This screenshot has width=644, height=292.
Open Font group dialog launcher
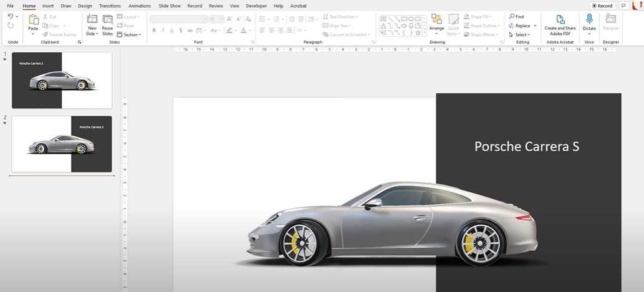252,42
